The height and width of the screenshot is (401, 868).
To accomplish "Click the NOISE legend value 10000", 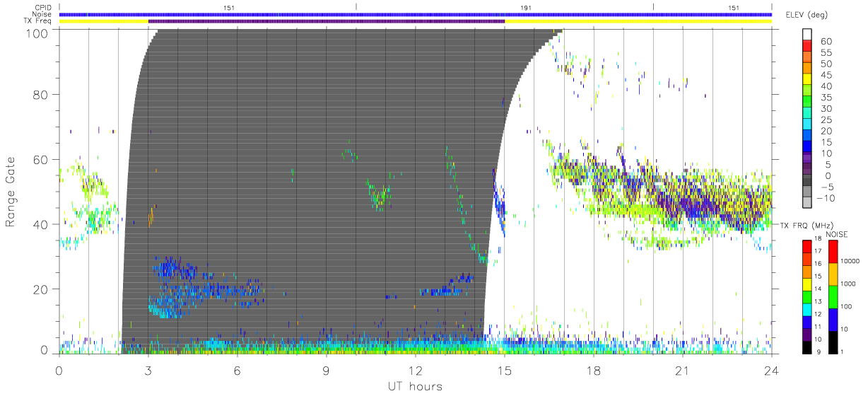I will coord(850,262).
